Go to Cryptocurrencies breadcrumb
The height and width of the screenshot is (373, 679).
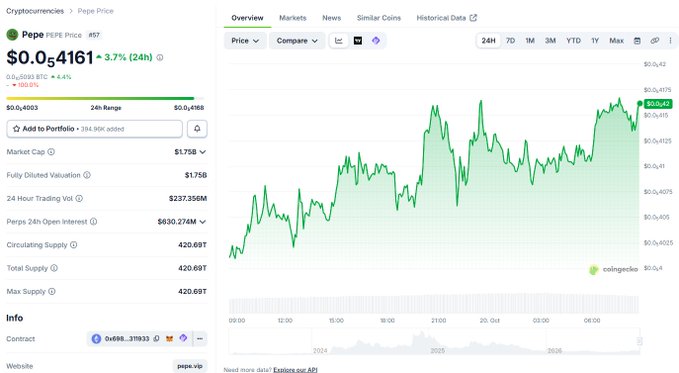click(35, 11)
